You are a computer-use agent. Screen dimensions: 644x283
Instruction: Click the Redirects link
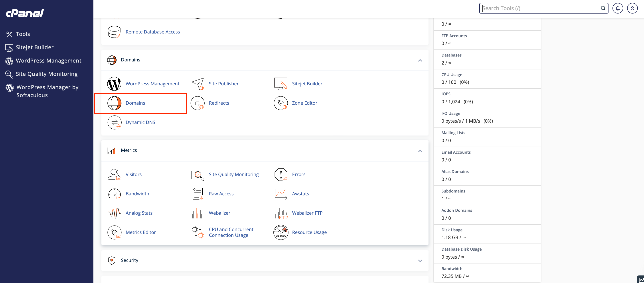(219, 103)
